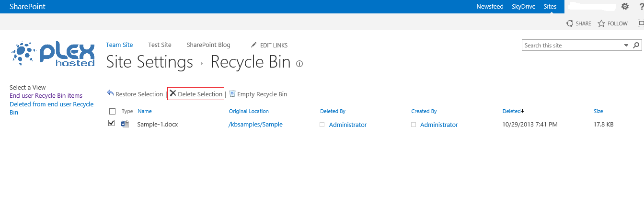This screenshot has height=218, width=644.
Task: Toggle the select-all checkbox in the header
Action: (x=112, y=111)
